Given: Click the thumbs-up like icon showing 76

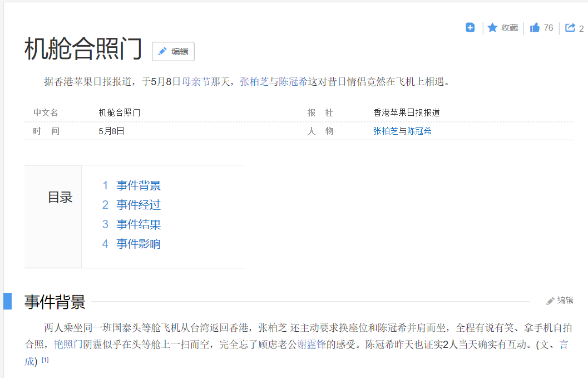Looking at the screenshot, I should point(535,27).
